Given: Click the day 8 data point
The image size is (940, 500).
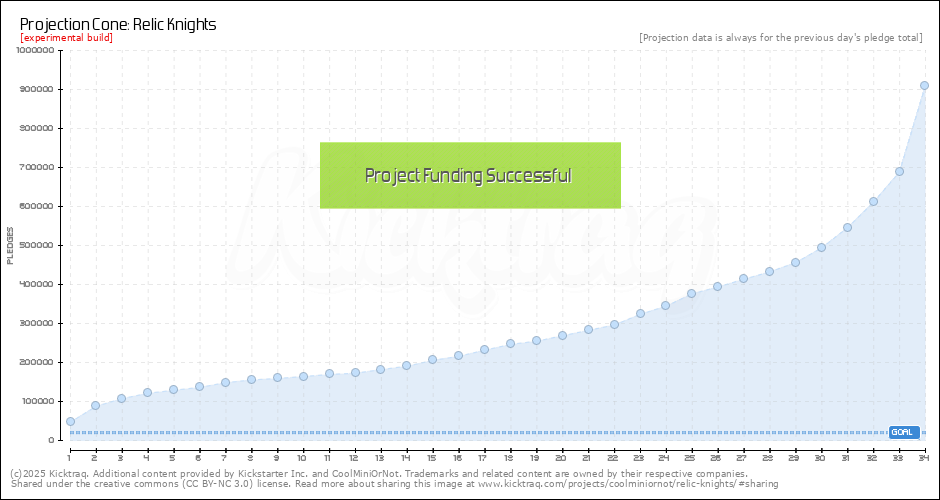Looking at the screenshot, I should point(251,379).
